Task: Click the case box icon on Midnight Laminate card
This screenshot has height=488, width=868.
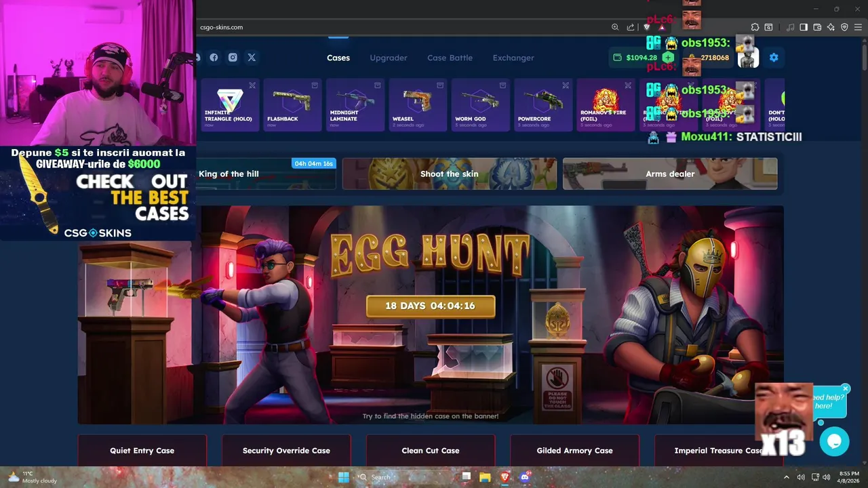Action: coord(378,85)
